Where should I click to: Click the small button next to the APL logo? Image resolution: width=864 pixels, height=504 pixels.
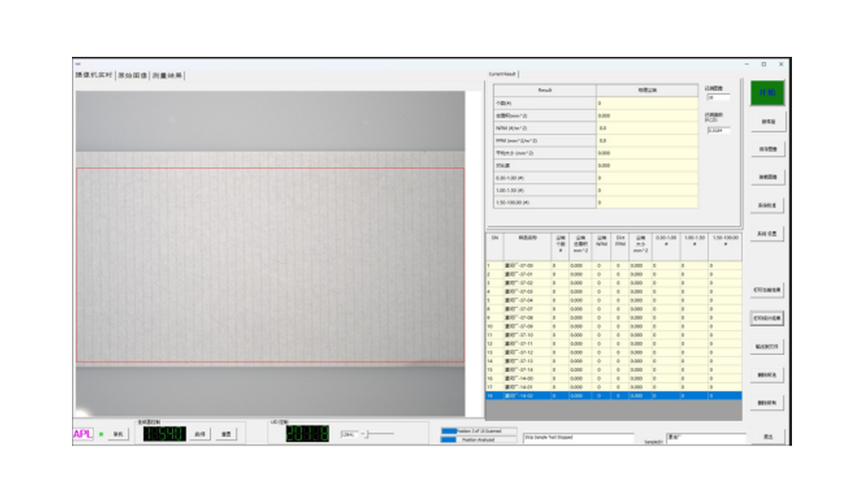(x=118, y=434)
